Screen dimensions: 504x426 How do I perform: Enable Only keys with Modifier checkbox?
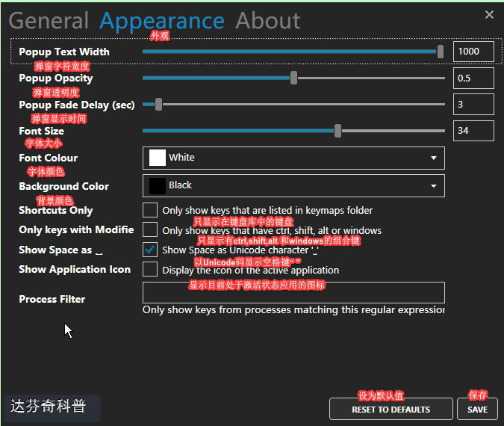click(150, 229)
